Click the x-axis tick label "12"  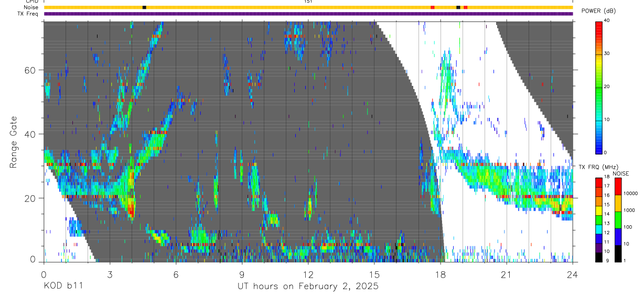pos(308,273)
